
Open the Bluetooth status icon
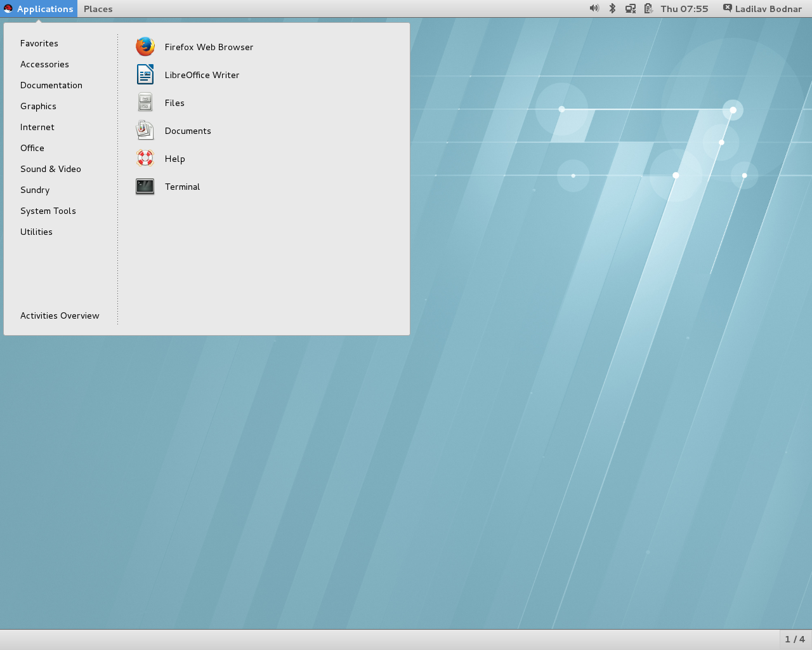coord(612,9)
